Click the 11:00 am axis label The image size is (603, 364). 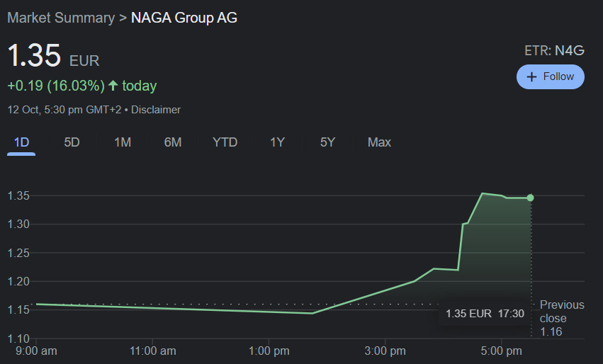click(152, 351)
